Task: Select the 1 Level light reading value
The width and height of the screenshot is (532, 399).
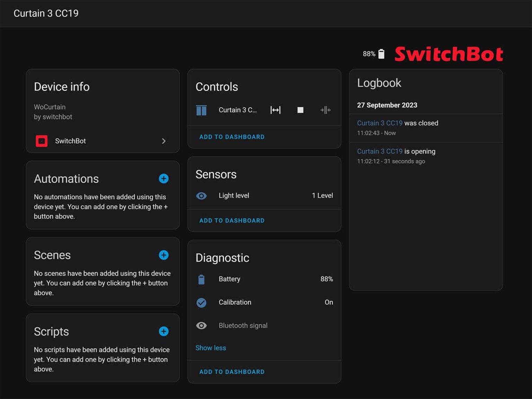Action: click(x=322, y=195)
